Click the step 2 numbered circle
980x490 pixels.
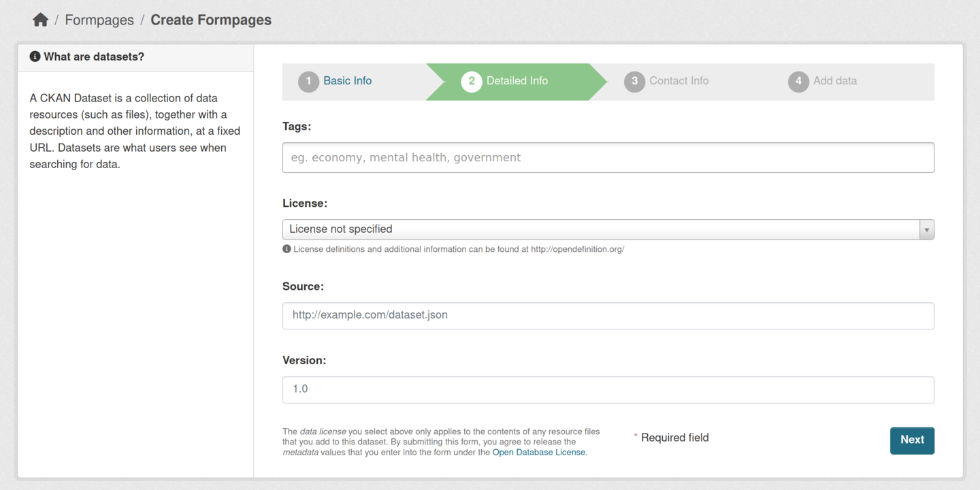point(472,81)
